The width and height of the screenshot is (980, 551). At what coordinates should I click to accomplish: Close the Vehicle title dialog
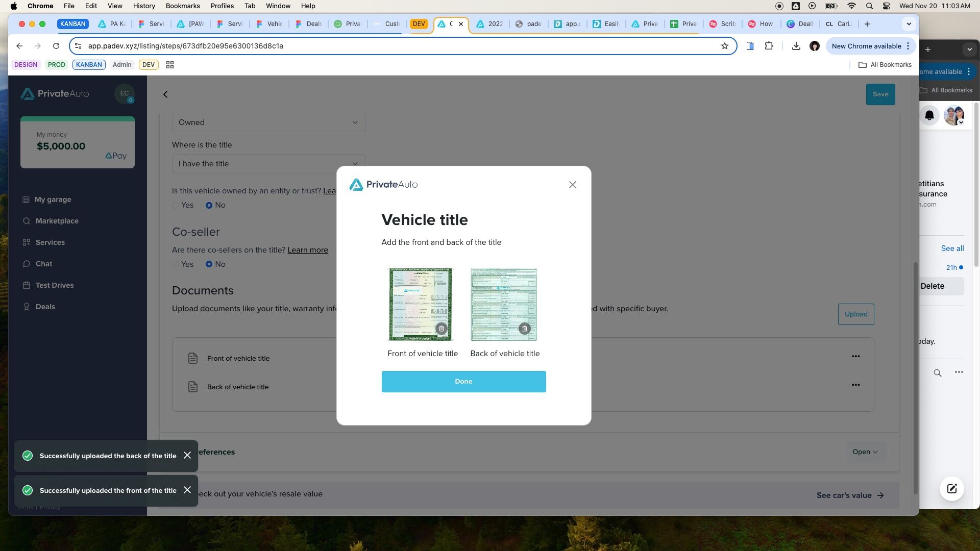pyautogui.click(x=573, y=185)
